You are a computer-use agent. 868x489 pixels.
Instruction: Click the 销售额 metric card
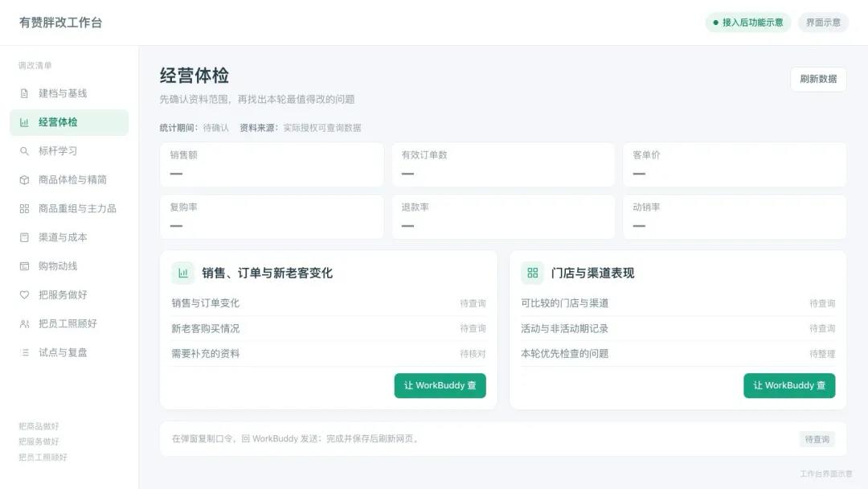click(x=272, y=165)
